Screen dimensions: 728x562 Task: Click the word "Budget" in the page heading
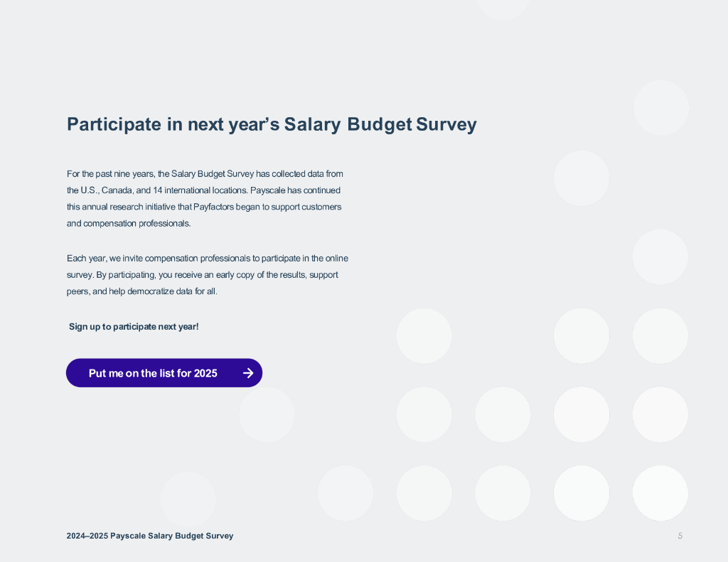(380, 124)
